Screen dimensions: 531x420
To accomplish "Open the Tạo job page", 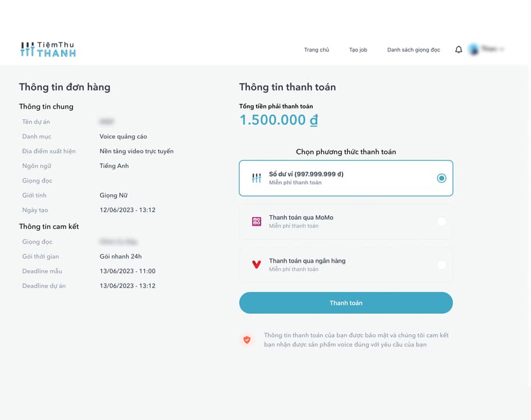I will coord(358,50).
